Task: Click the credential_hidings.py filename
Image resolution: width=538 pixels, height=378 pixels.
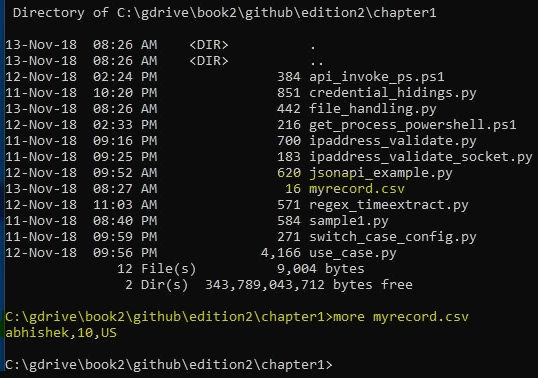Action: [393, 93]
